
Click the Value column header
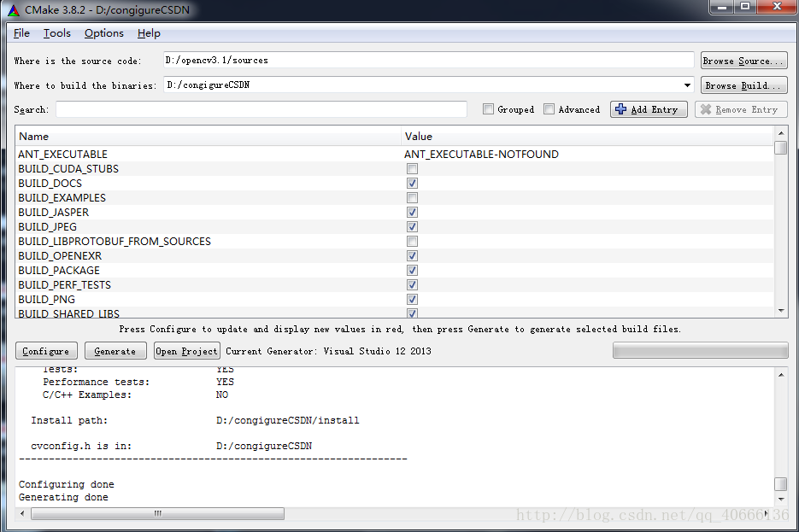click(588, 136)
